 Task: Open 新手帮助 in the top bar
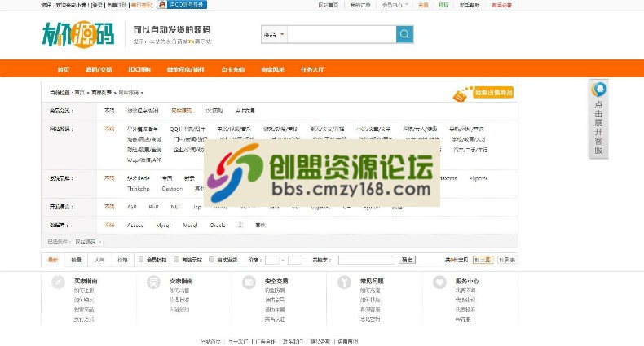pyautogui.click(x=470, y=6)
